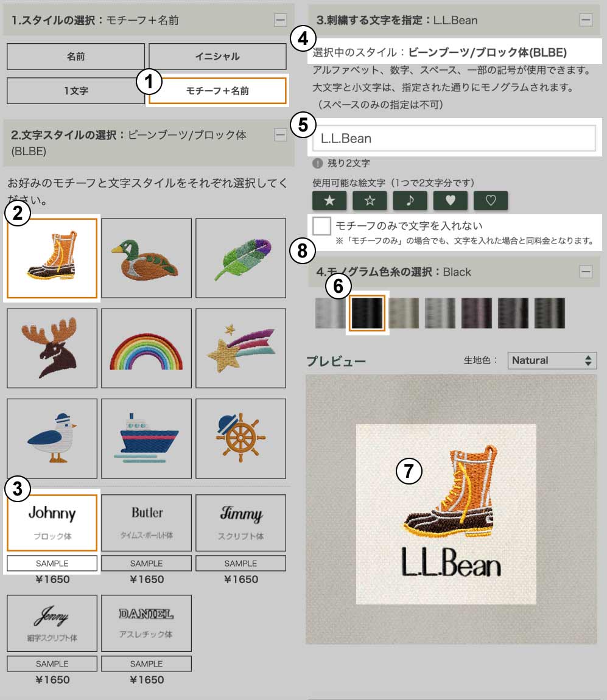The width and height of the screenshot is (607, 700).
Task: Switch style to 名前
Action: click(76, 56)
